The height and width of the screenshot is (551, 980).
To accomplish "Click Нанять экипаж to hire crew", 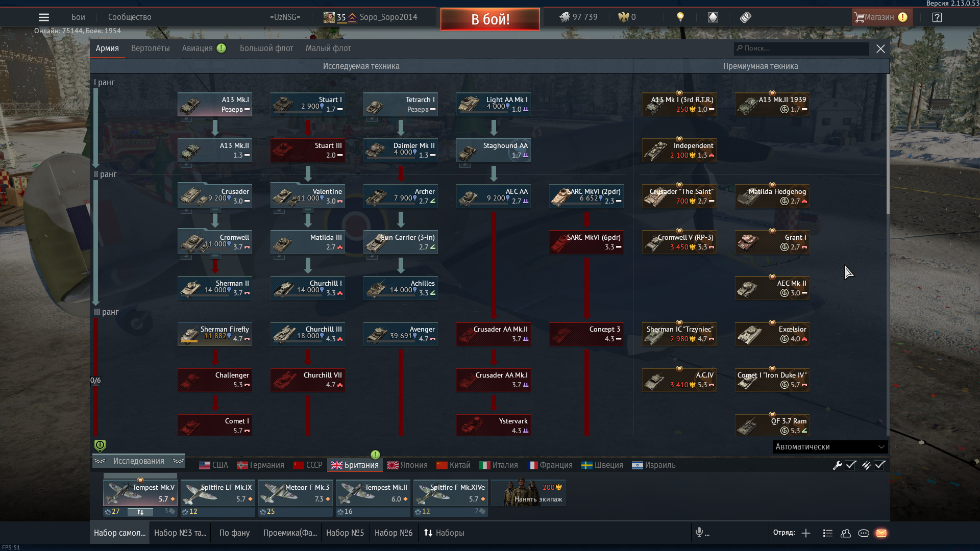I will pos(528,492).
